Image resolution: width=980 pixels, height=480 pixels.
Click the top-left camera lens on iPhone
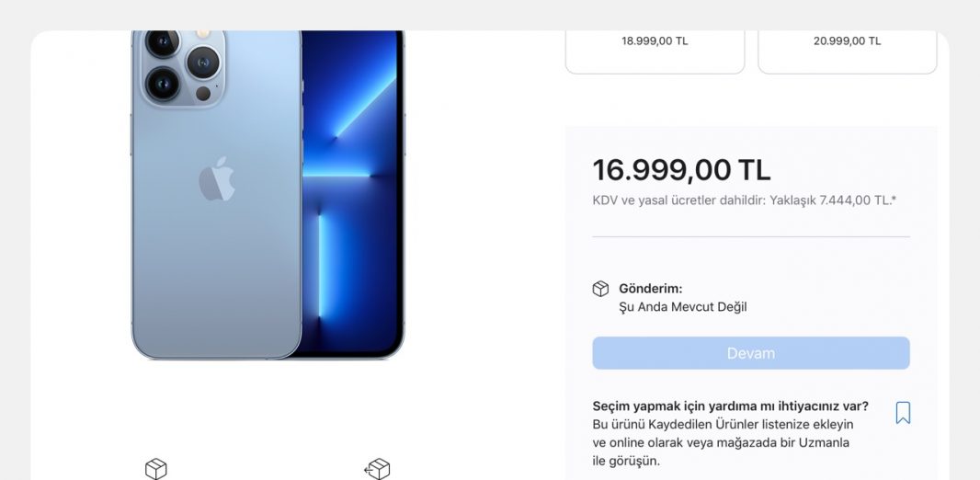[163, 42]
